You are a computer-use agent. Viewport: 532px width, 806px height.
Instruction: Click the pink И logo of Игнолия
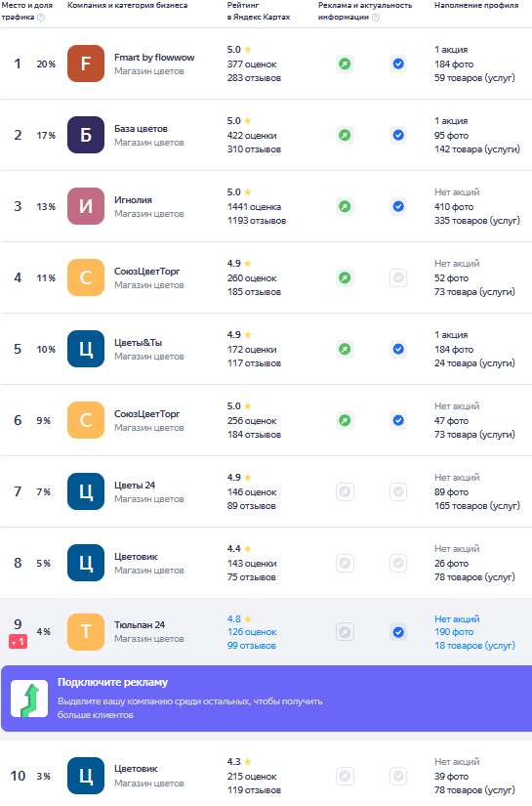click(x=86, y=207)
